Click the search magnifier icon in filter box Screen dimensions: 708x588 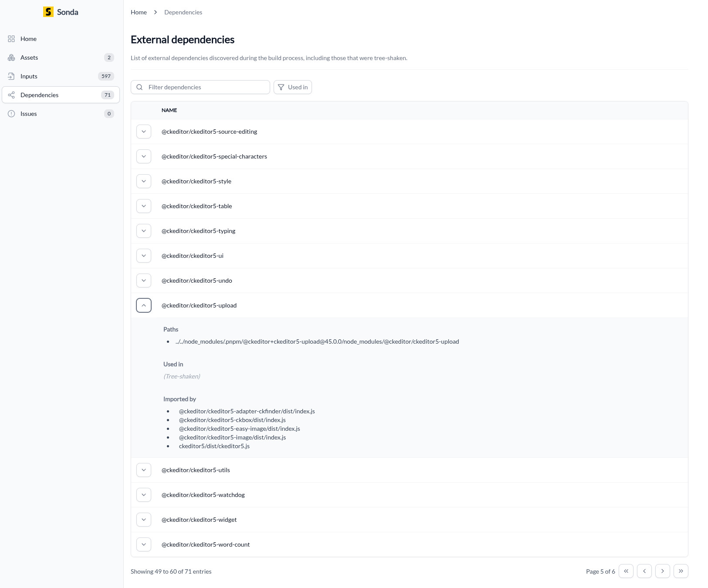click(x=139, y=87)
